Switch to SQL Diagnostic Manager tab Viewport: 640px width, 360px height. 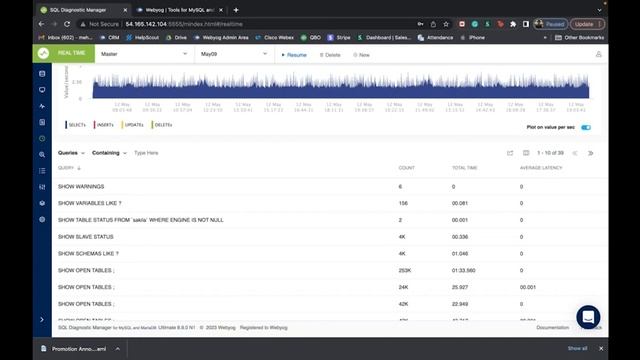pyautogui.click(x=84, y=10)
